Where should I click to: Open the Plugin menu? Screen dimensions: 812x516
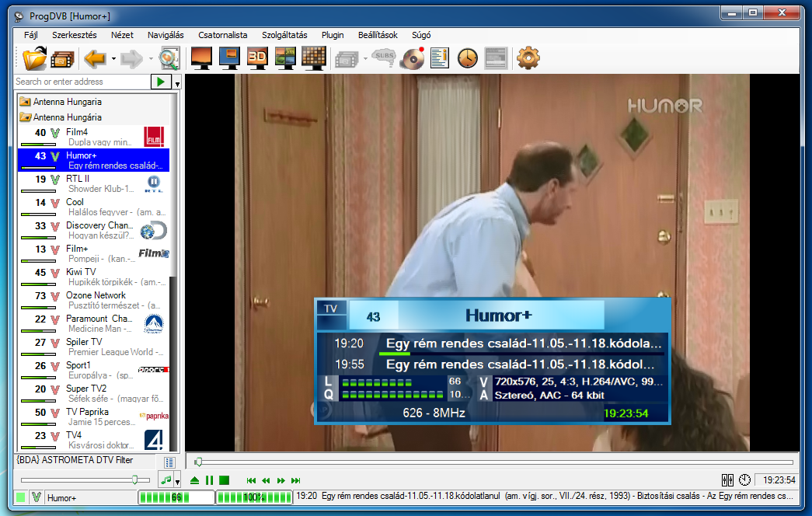point(333,35)
